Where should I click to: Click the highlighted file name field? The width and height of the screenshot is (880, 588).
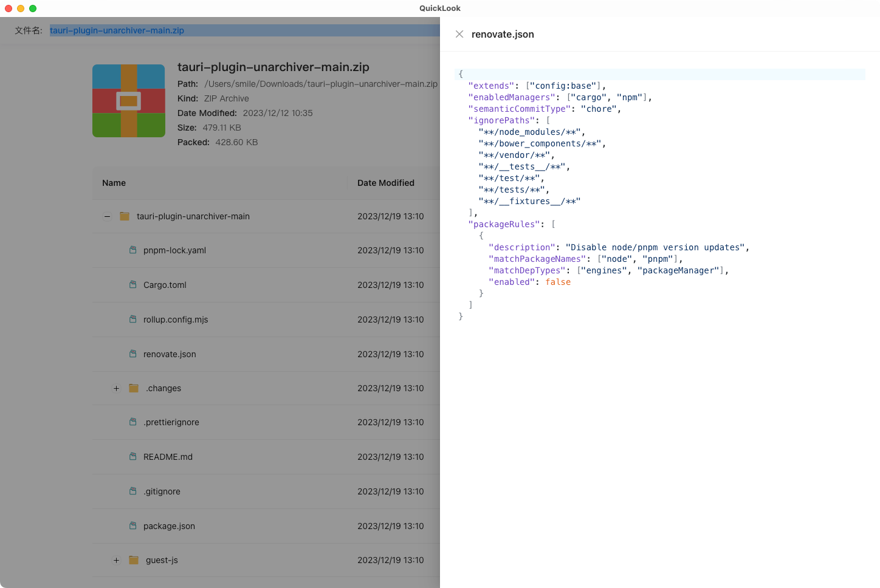pos(244,30)
